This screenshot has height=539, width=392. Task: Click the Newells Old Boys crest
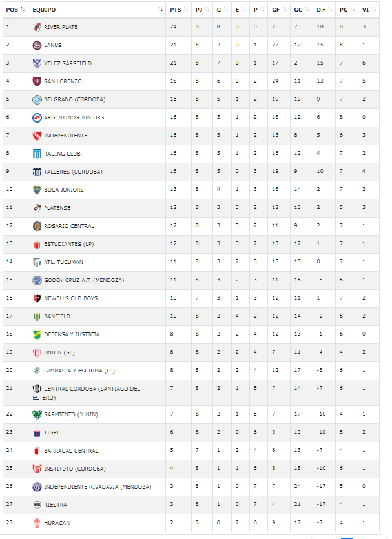click(37, 298)
